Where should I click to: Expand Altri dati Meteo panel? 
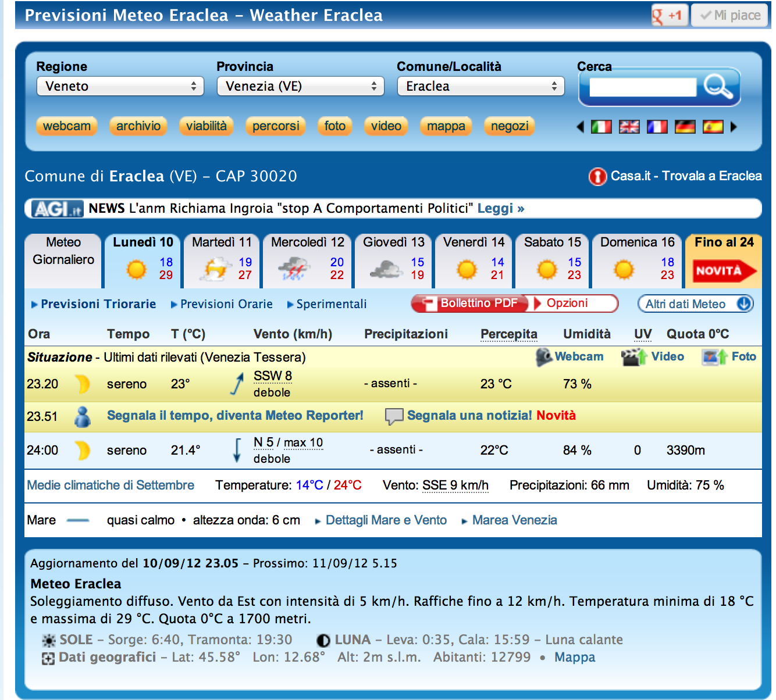(x=695, y=304)
